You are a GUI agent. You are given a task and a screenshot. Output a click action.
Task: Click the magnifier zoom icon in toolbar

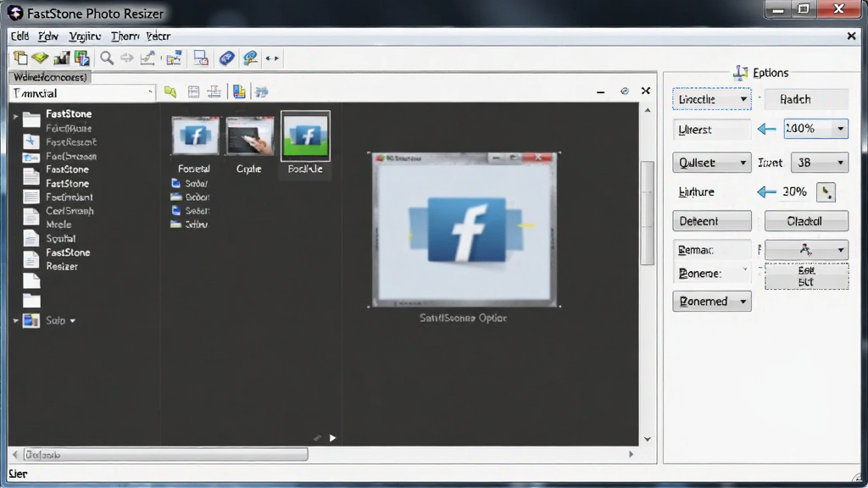[107, 58]
